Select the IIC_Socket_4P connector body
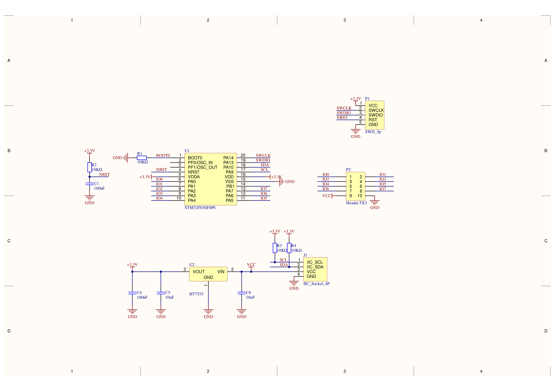 point(315,269)
